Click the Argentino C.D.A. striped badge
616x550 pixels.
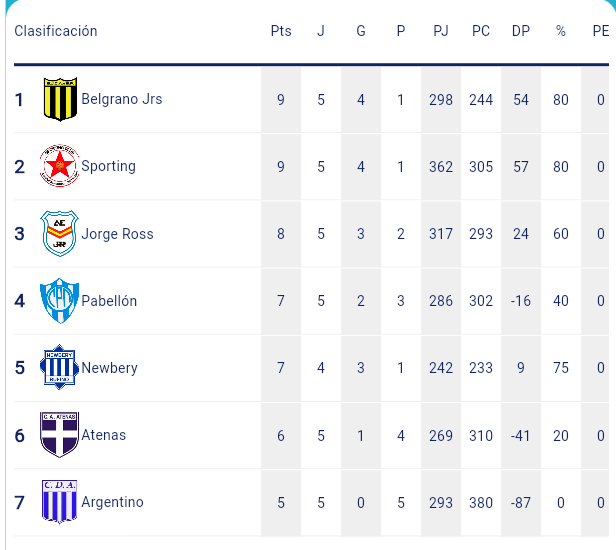(x=59, y=502)
